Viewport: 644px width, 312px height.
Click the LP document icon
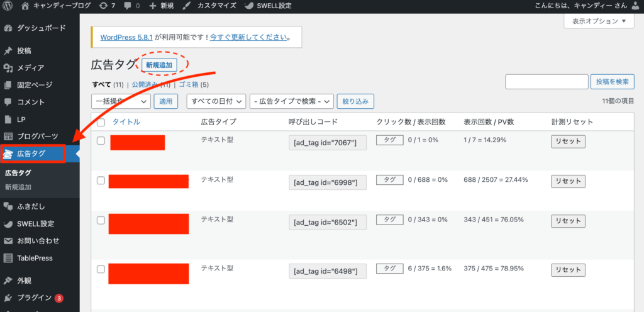tap(8, 120)
